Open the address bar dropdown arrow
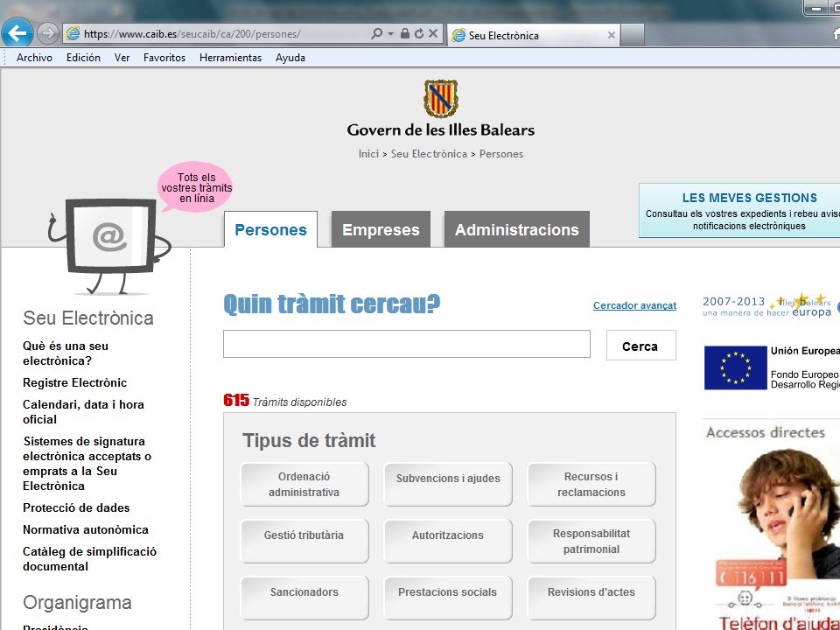 pos(390,34)
